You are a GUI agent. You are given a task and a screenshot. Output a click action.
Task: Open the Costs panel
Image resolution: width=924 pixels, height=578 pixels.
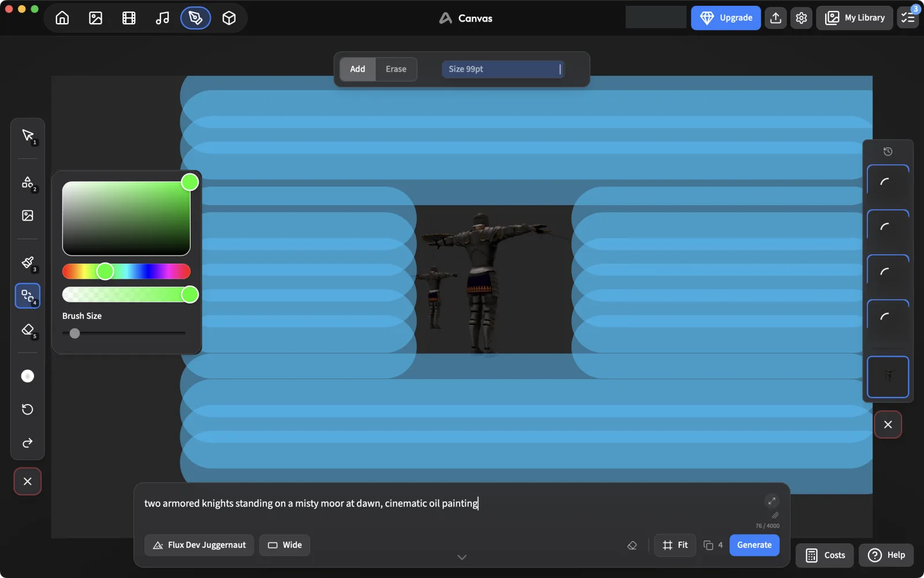[x=825, y=555]
